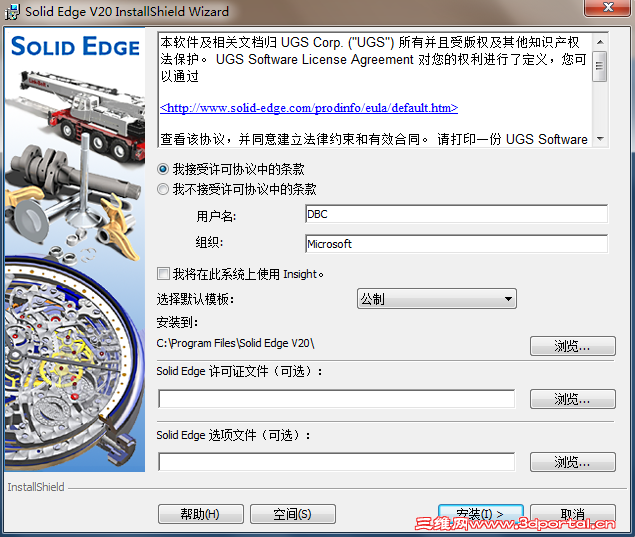Click 浏览 button for Solid Edge 许可证文件
635x537 pixels.
pos(573,399)
